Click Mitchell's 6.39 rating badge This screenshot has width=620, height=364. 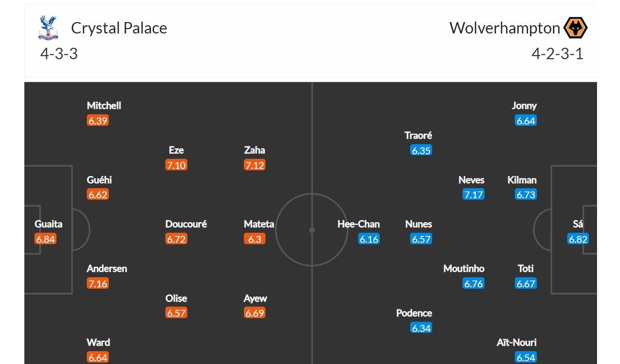(98, 121)
